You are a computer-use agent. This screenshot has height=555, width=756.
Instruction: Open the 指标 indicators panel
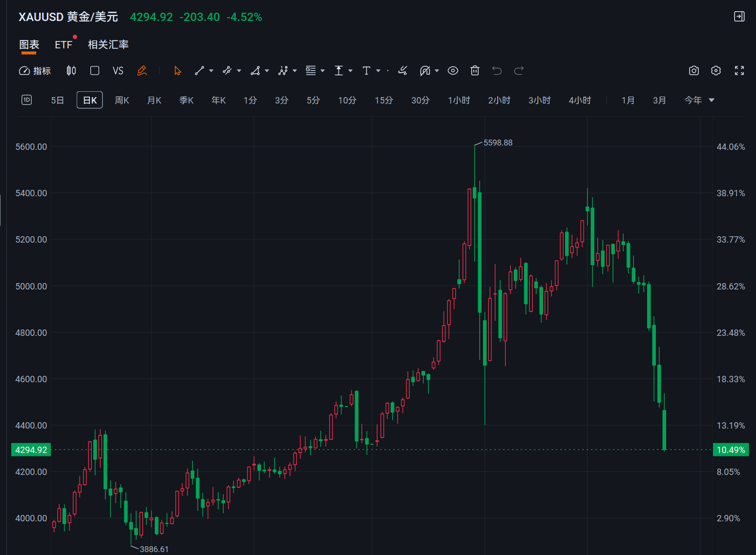(35, 71)
